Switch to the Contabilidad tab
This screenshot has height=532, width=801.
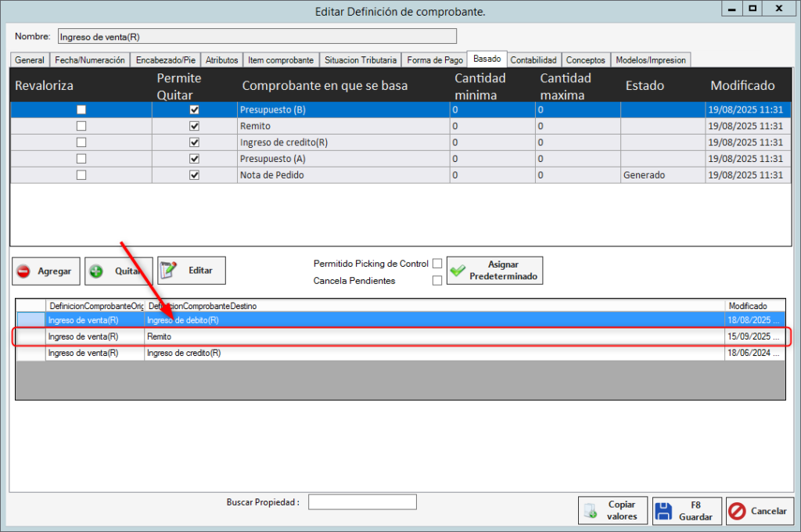click(x=533, y=60)
